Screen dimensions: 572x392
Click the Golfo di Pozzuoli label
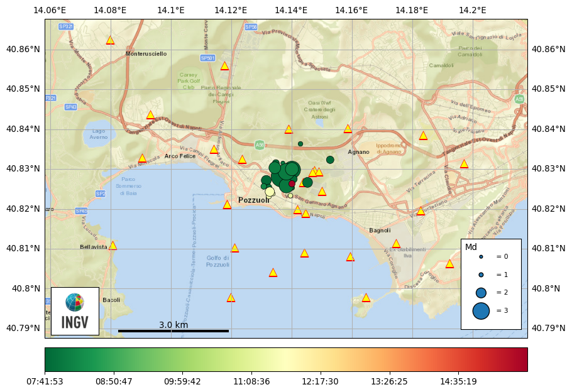click(x=217, y=261)
